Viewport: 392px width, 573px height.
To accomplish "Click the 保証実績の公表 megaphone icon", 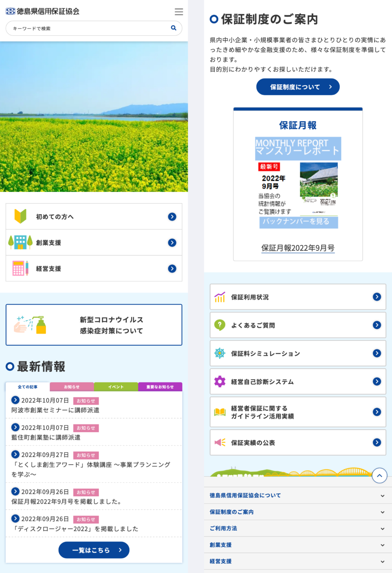I will [x=220, y=442].
